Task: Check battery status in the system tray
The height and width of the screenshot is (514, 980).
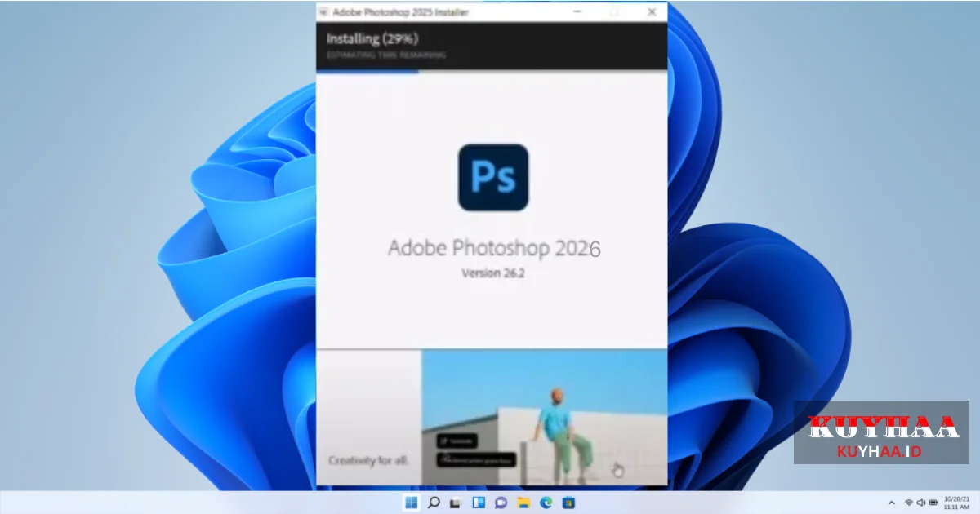Action: point(933,502)
